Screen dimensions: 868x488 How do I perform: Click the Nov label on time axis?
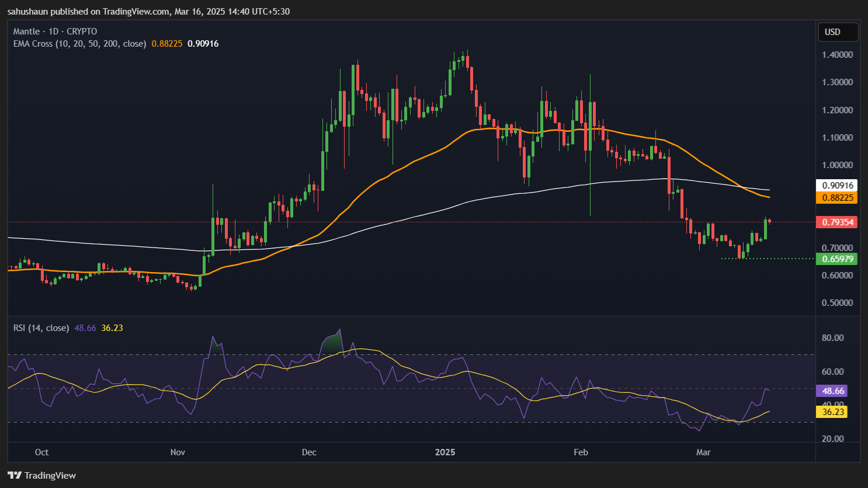pos(178,452)
